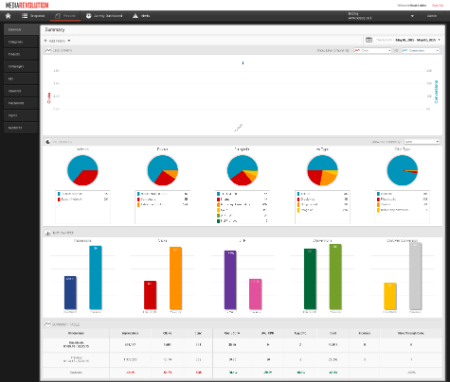
Task: Click the gray bar in last bar chart
Action: tap(415, 276)
